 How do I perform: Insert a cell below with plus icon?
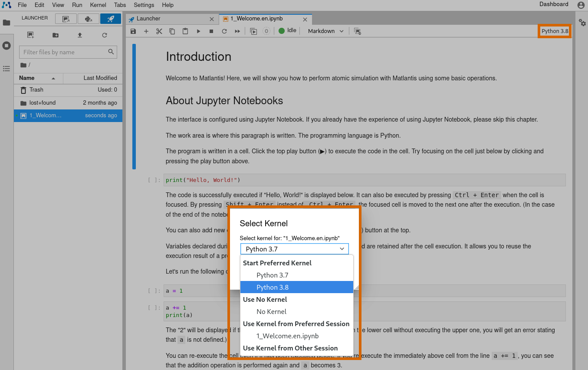[x=146, y=31]
